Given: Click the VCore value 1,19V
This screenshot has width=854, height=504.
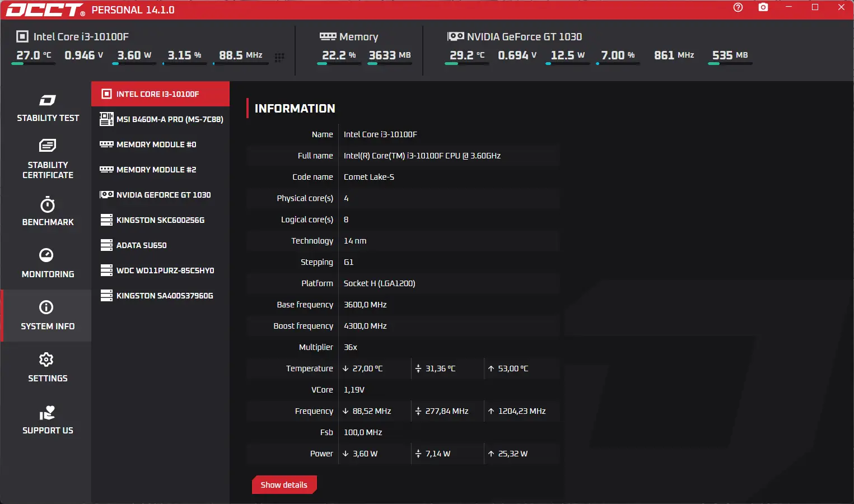Looking at the screenshot, I should point(354,390).
